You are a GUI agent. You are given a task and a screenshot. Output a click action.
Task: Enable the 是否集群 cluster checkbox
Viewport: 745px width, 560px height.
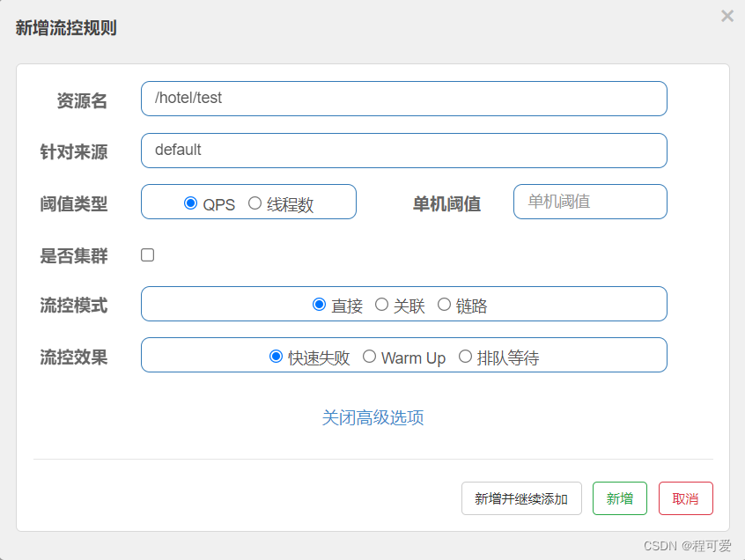pos(147,254)
